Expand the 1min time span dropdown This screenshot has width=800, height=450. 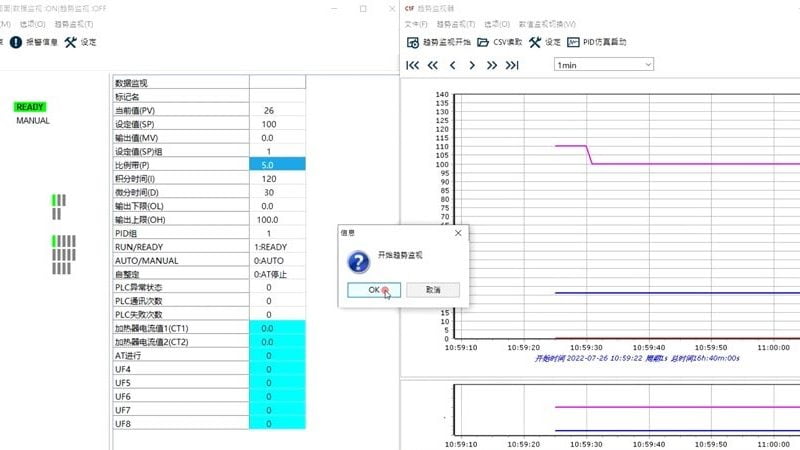pos(603,65)
